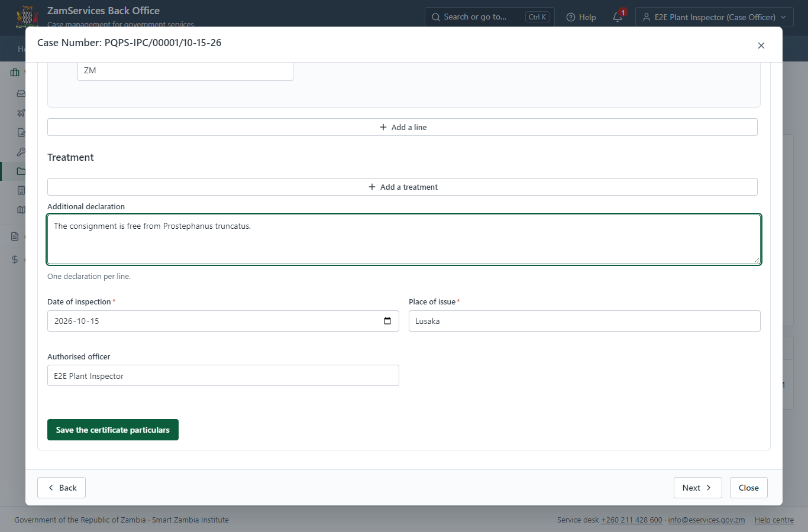This screenshot has width=808, height=532.
Task: Open the Help centre link
Action: point(774,520)
